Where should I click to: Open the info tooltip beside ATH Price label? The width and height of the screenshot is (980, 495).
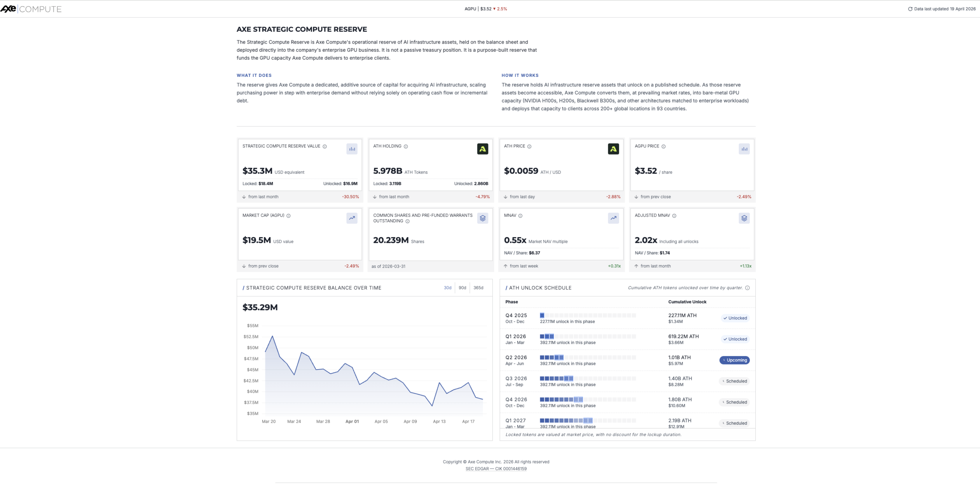pyautogui.click(x=530, y=146)
